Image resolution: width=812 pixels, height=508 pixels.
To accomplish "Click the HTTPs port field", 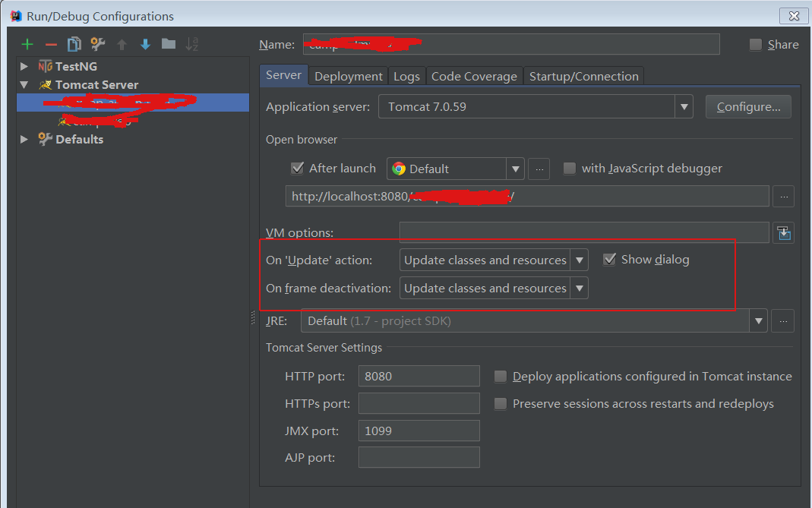I will [x=419, y=403].
